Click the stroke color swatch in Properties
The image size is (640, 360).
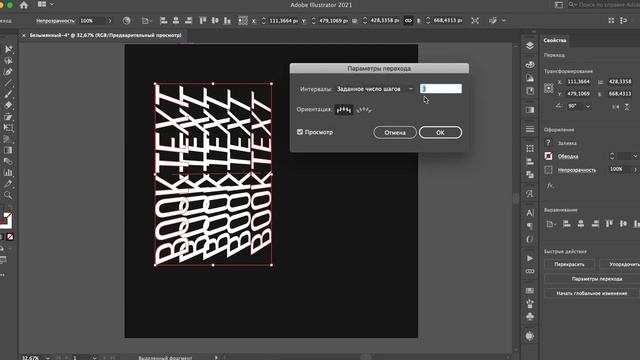549,156
